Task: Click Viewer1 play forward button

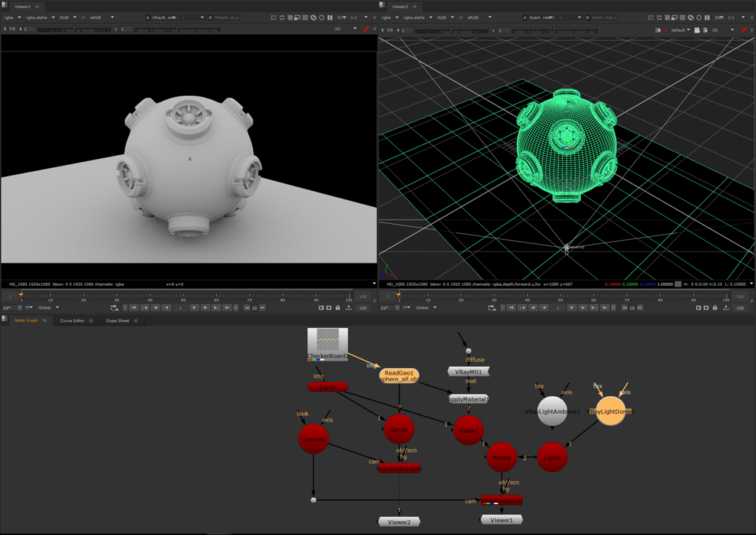Action: [194, 308]
